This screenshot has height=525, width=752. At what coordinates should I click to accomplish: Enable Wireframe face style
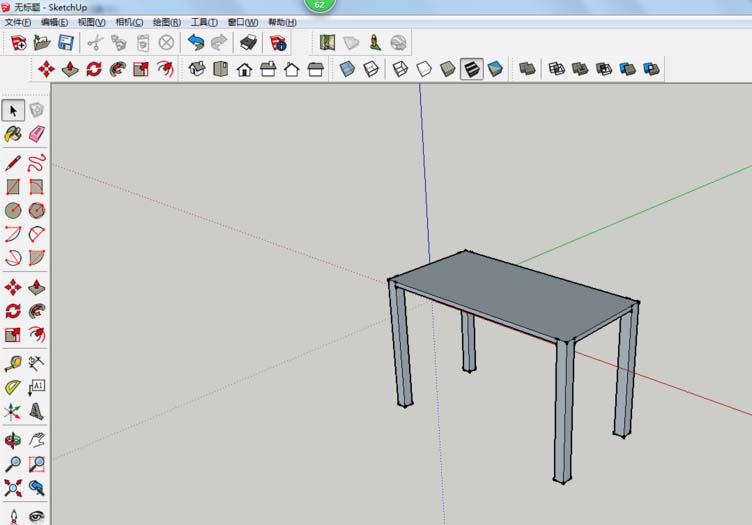(400, 69)
